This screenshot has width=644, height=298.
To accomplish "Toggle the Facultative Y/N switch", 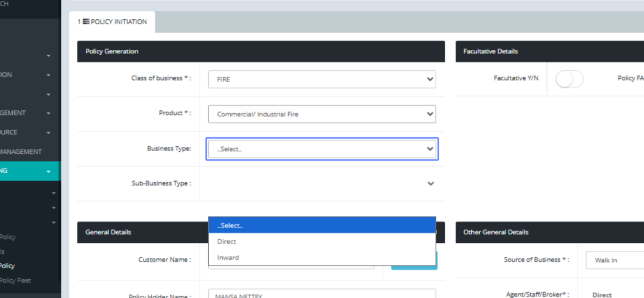I will coord(569,79).
